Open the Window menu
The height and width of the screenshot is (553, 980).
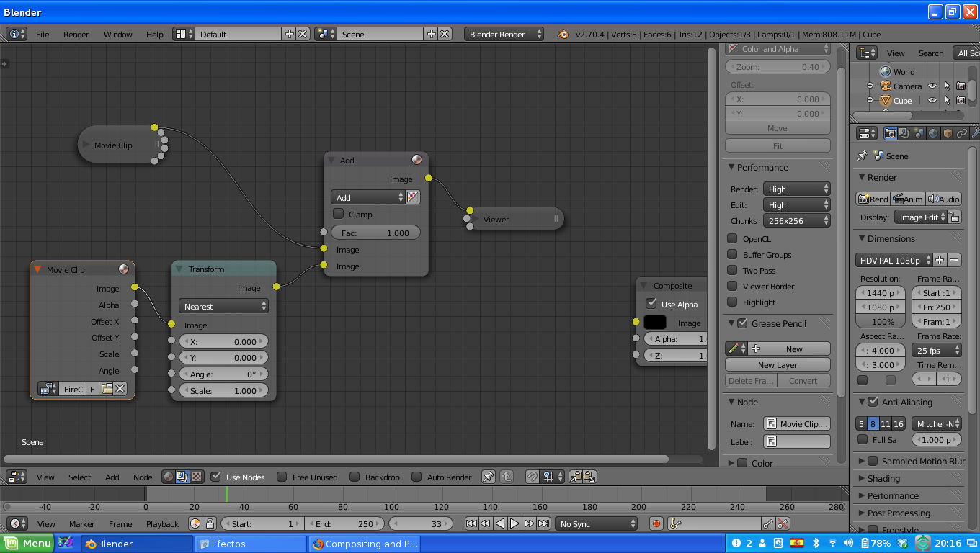pyautogui.click(x=117, y=34)
